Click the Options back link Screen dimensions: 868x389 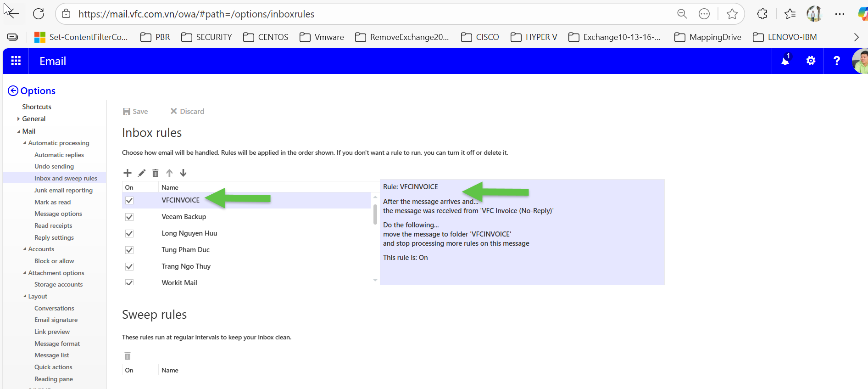click(32, 91)
